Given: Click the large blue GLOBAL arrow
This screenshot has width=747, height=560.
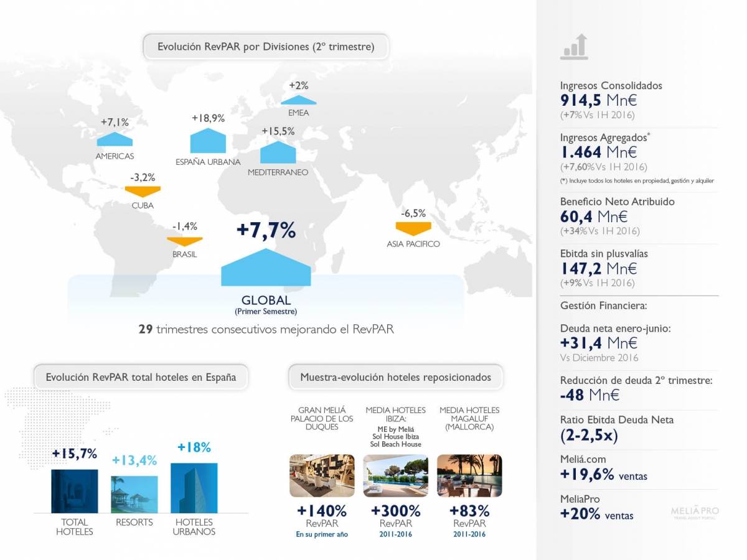Looking at the screenshot, I should [x=266, y=268].
